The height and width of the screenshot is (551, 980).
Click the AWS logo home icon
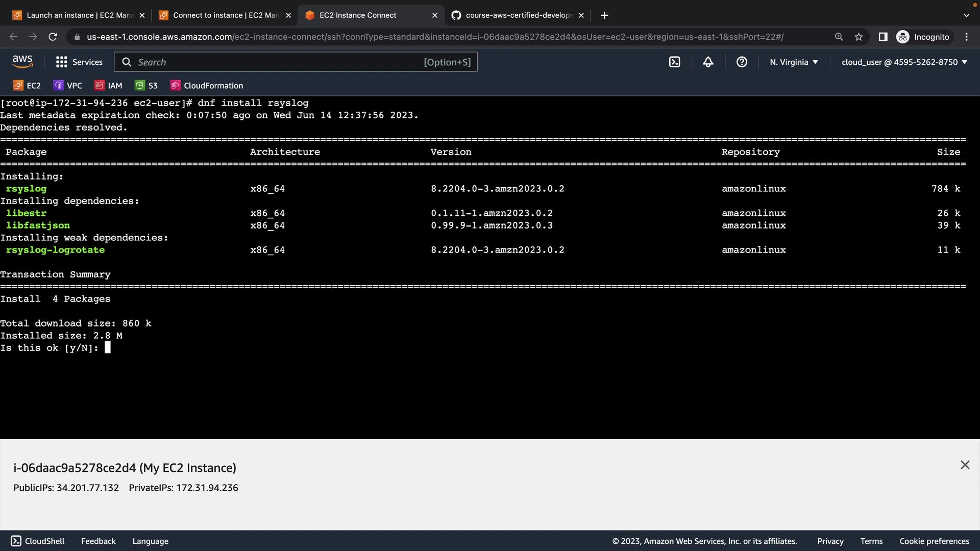pos(22,62)
